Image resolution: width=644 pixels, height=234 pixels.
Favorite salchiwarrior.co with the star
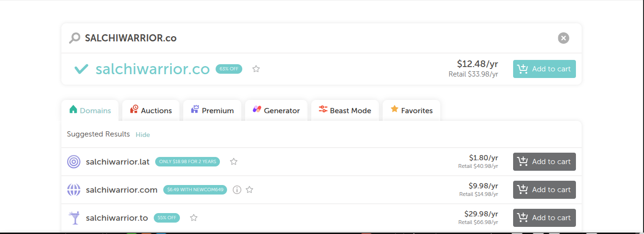[256, 69]
